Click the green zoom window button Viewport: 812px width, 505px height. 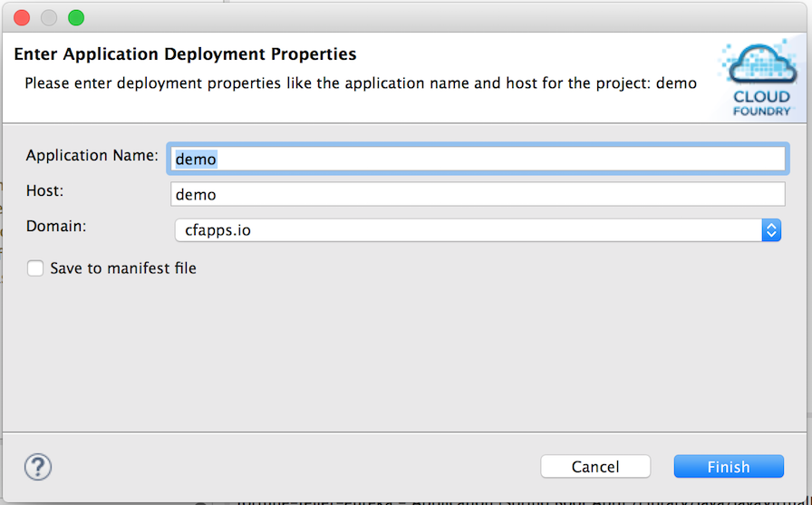76,17
